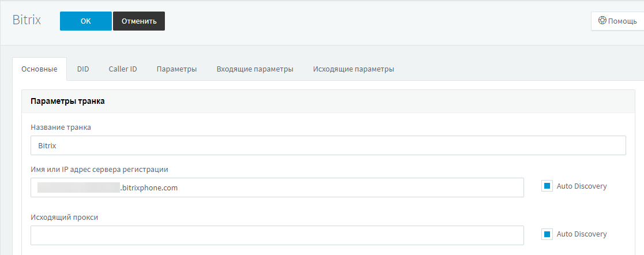Screen dimensions: 644x255
Task: Click the empty Исходящий прокси input
Action: [277, 235]
